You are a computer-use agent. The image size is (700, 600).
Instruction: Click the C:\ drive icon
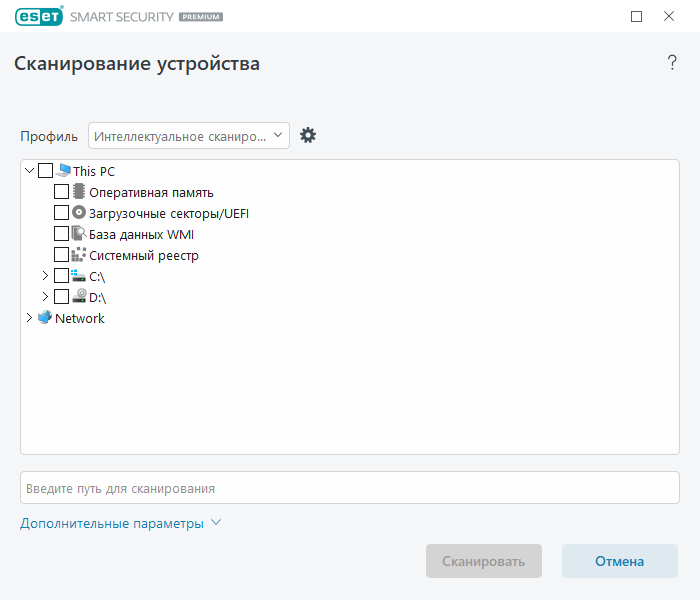[79, 275]
